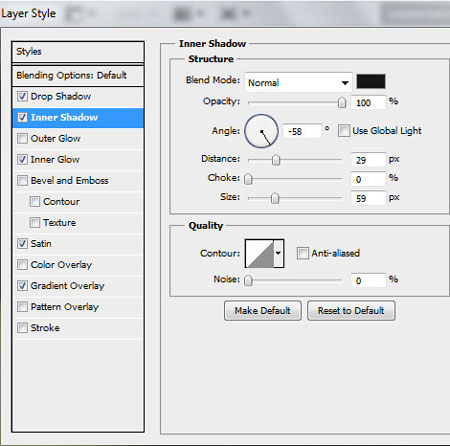Enable the Bevel and Emboss checkbox
The width and height of the screenshot is (450, 446).
tap(22, 181)
